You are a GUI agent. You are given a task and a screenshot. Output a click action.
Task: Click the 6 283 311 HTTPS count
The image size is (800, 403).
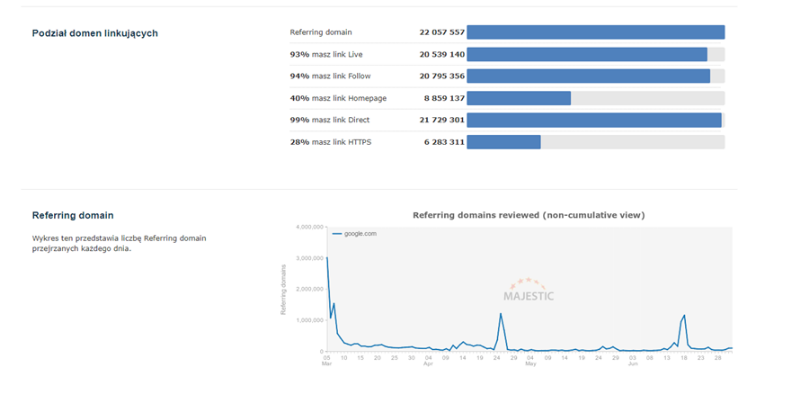click(444, 142)
